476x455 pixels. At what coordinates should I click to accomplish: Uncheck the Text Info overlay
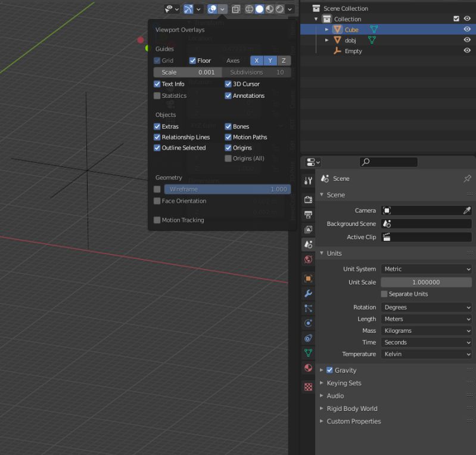coord(157,84)
